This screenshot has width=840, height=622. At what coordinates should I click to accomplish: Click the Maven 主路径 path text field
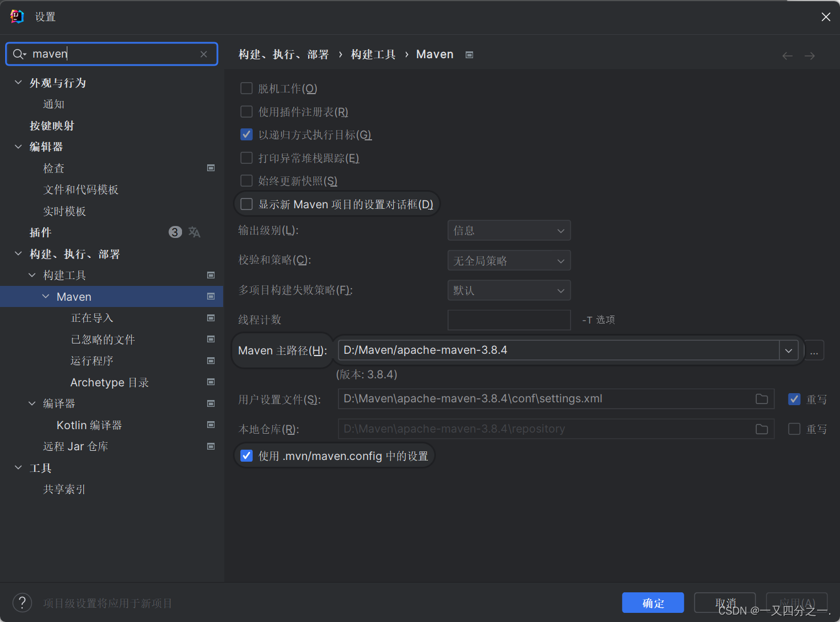pyautogui.click(x=559, y=350)
